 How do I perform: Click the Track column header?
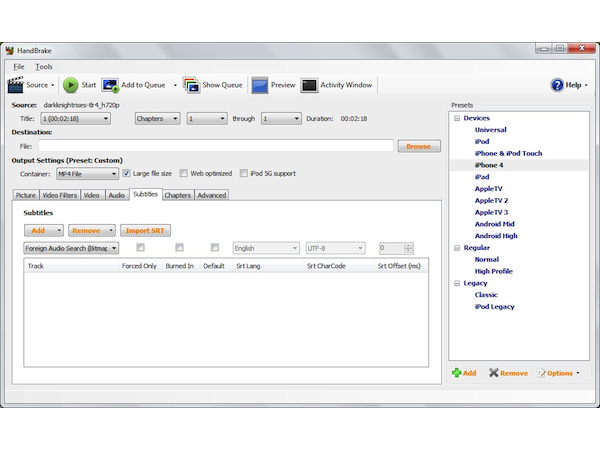(x=72, y=266)
